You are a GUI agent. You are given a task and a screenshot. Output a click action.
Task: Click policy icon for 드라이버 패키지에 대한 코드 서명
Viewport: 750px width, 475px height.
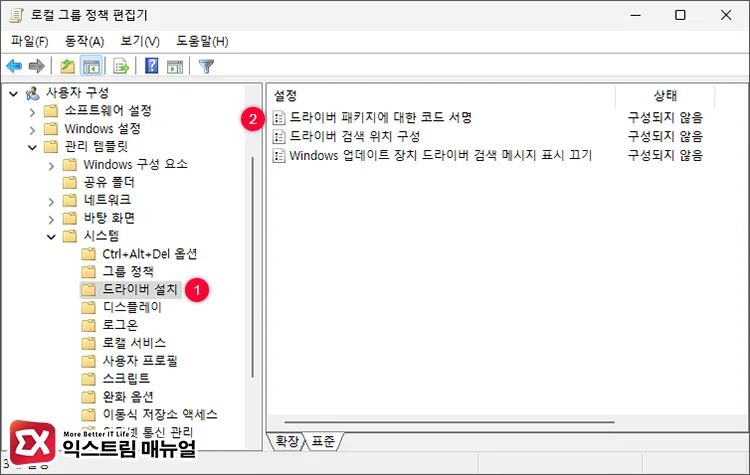pyautogui.click(x=279, y=118)
